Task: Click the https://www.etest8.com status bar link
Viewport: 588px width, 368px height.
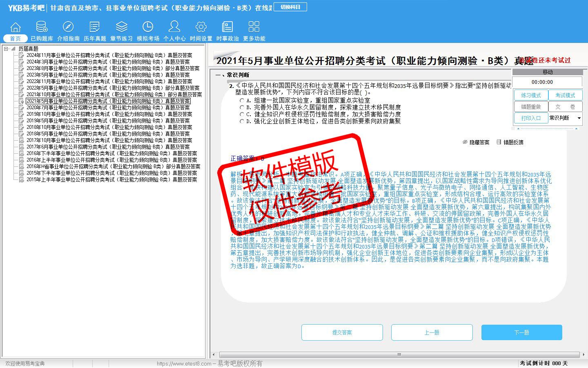Action: coord(184,364)
